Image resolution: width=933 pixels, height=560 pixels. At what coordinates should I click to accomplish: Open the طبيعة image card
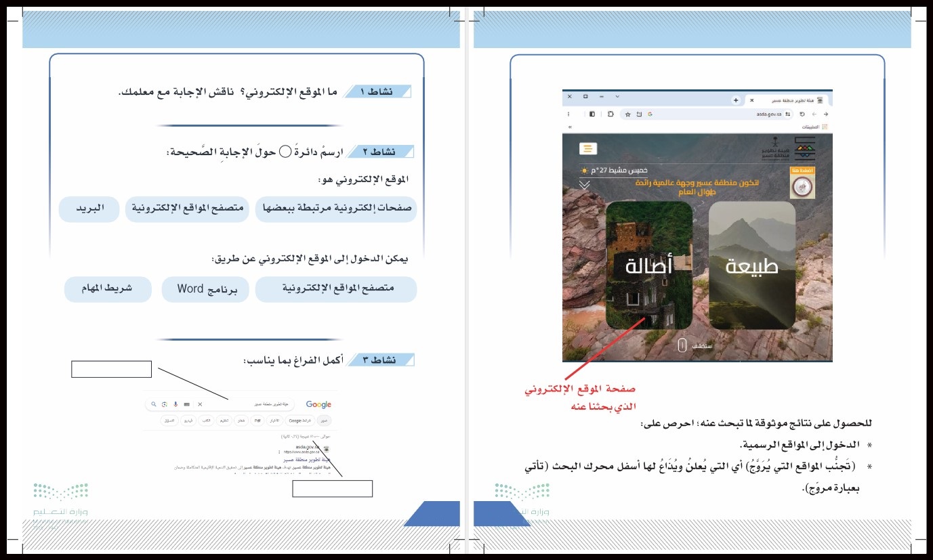[752, 265]
